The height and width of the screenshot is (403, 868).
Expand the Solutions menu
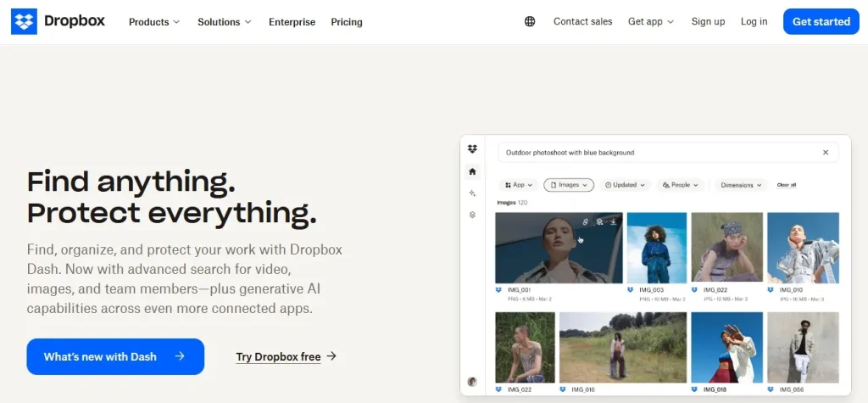[x=224, y=22]
